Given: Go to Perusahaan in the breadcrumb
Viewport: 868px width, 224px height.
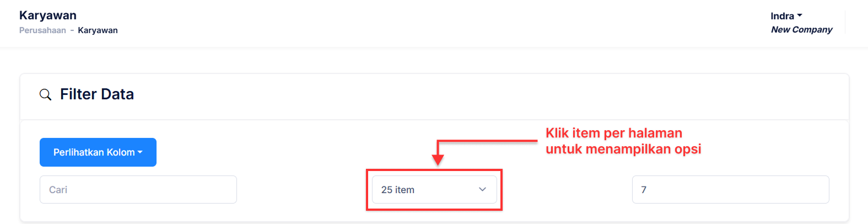Looking at the screenshot, I should click(x=42, y=30).
